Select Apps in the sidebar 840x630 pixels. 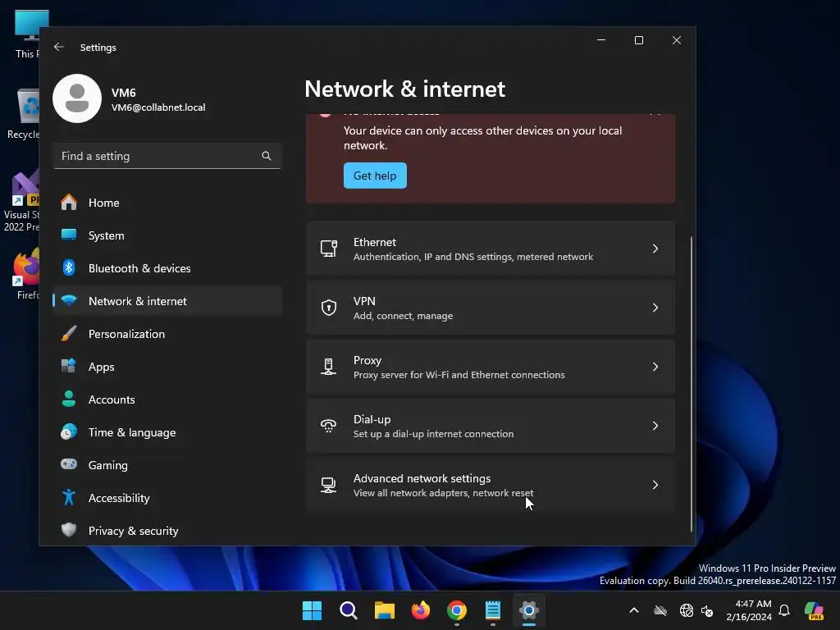click(167, 367)
